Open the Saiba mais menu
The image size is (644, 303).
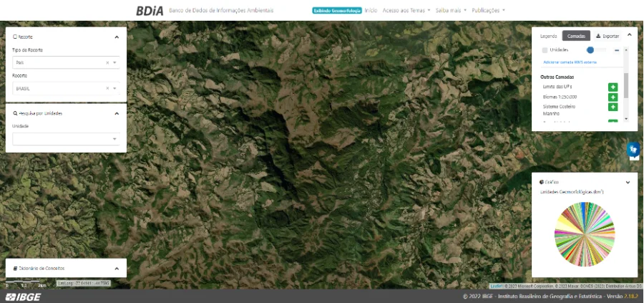451,10
